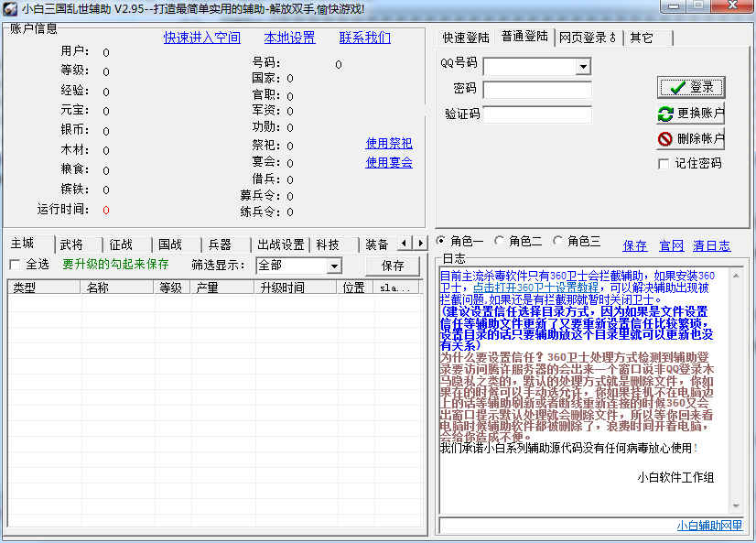Select the 角色二 radio button
This screenshot has width=756, height=543.
click(500, 240)
